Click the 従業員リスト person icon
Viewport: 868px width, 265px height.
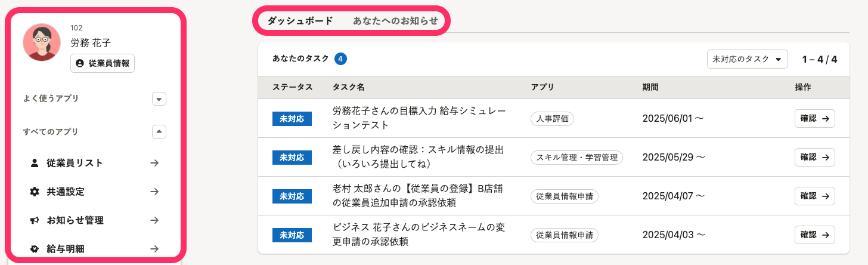point(35,163)
